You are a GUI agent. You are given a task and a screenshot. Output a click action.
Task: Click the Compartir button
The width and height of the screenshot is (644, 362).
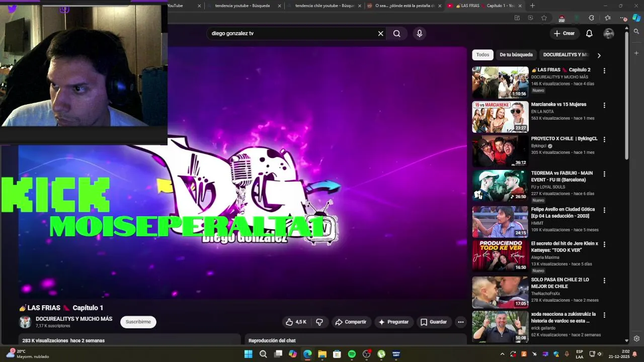click(x=351, y=322)
